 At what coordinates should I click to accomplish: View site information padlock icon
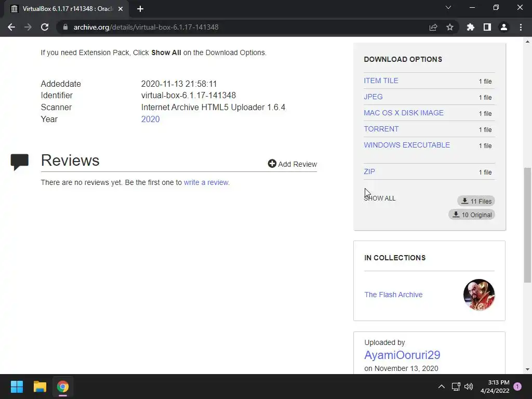(x=65, y=27)
